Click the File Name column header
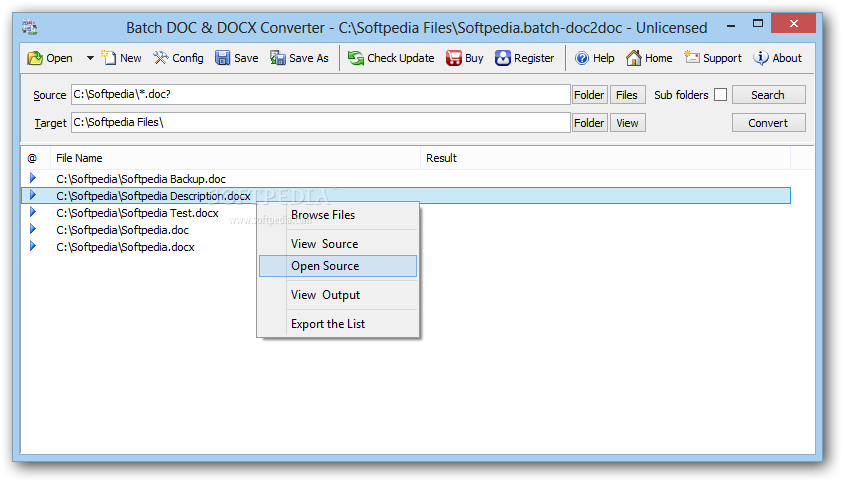Image resolution: width=843 pixels, height=482 pixels. pos(235,158)
